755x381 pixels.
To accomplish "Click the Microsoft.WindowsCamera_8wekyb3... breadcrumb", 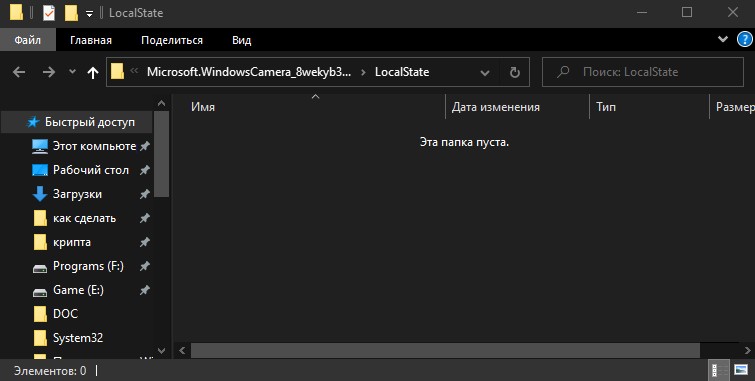I will (249, 72).
